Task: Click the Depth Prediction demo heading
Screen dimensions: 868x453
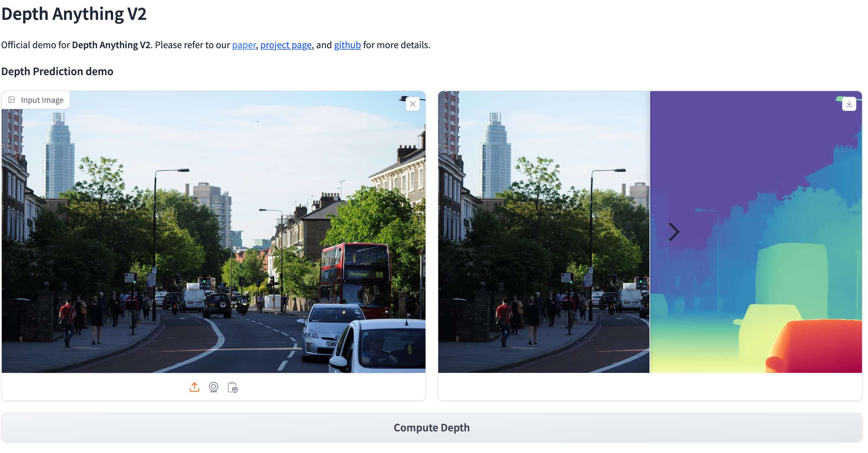Action: pos(57,71)
